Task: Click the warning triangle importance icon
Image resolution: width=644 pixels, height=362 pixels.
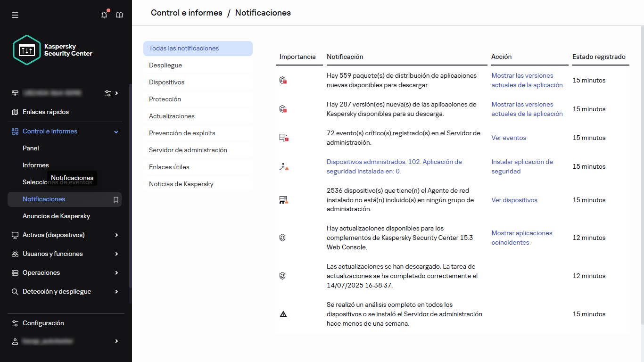Action: 283,314
